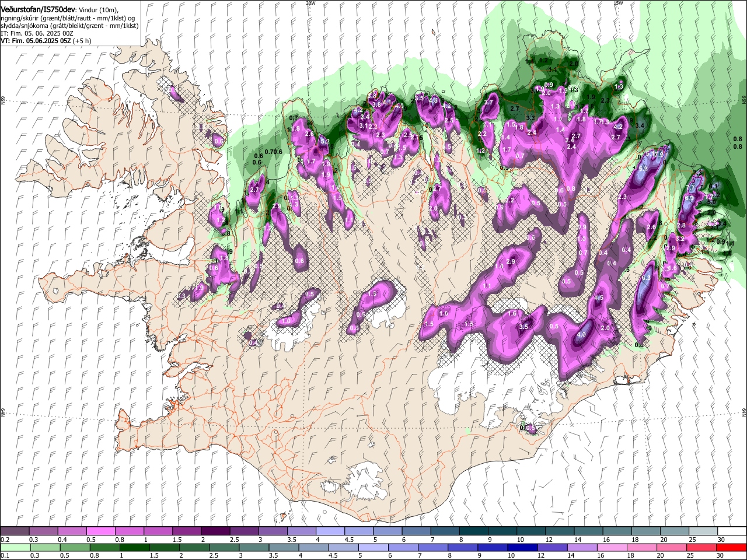Select the bottom-row swatch starting at 25

(701, 547)
